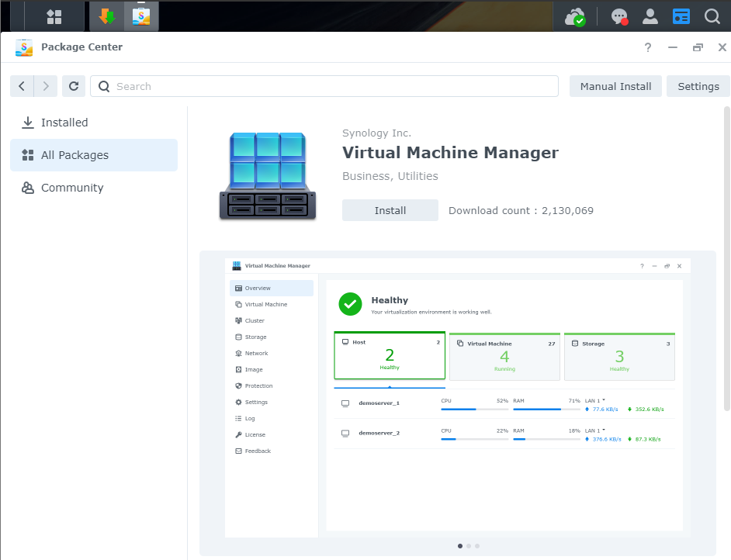Open Download Station from the taskbar

[x=107, y=17]
